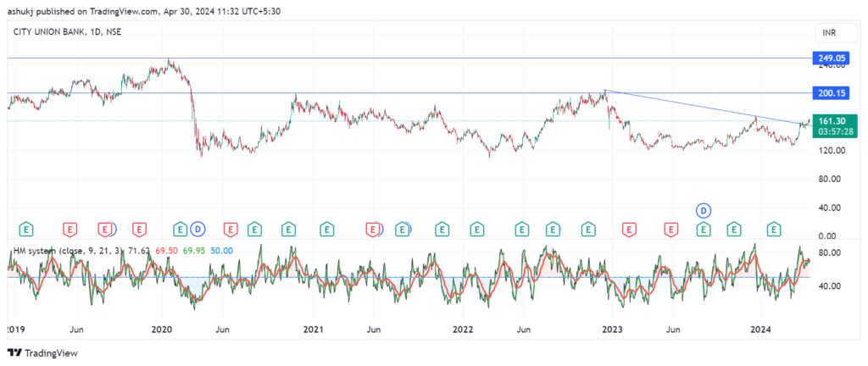Click the HM system indicator legend

pos(68,251)
